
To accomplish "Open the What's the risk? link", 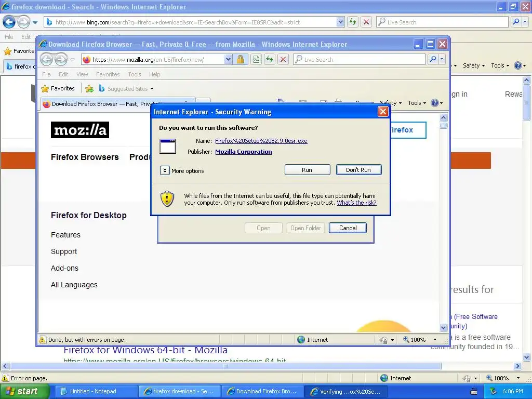I will click(356, 203).
